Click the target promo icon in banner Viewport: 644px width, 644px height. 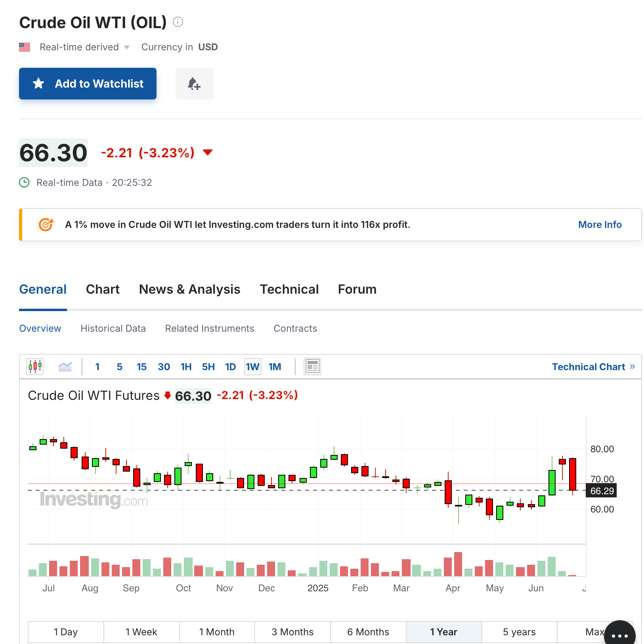tap(46, 224)
